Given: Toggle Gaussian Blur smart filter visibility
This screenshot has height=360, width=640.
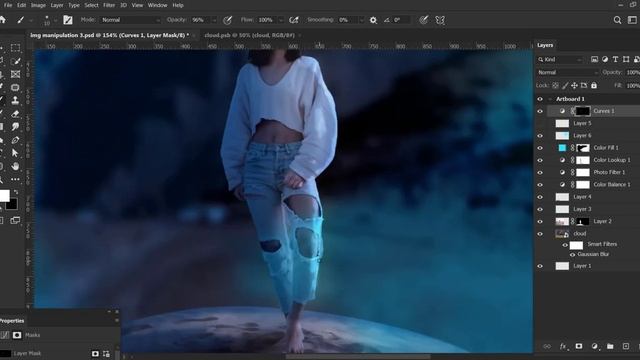Looking at the screenshot, I should pos(572,255).
